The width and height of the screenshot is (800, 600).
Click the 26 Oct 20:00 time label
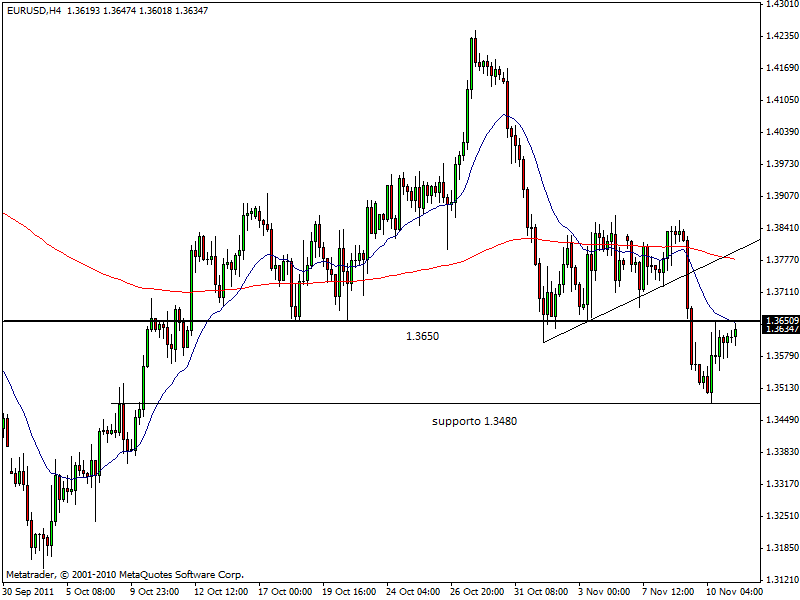477,591
